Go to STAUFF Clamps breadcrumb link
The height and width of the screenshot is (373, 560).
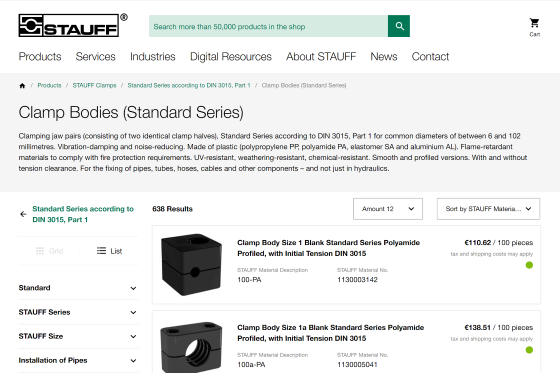[x=94, y=85]
